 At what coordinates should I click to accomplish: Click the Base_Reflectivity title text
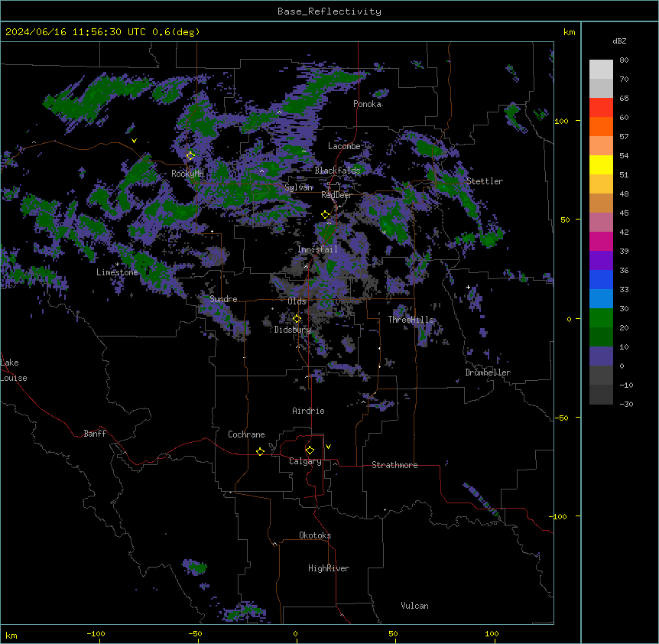tap(329, 11)
